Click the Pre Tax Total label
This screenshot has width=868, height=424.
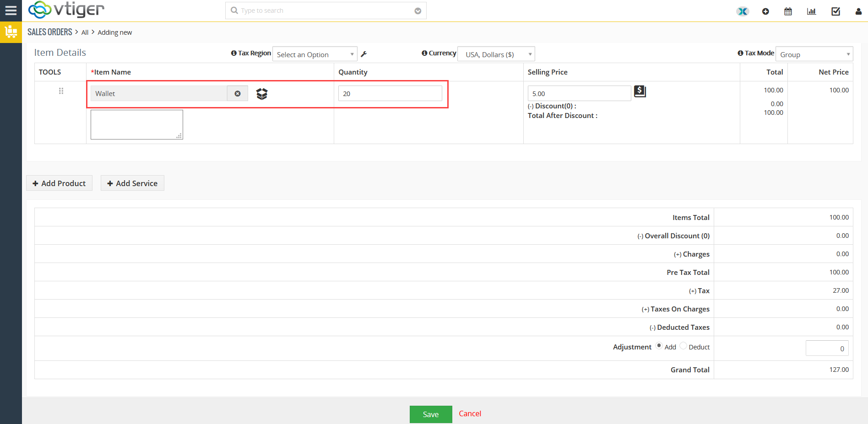click(x=688, y=273)
